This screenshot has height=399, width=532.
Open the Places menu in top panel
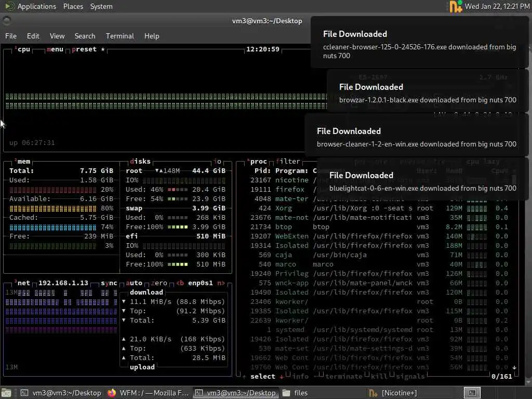73,6
